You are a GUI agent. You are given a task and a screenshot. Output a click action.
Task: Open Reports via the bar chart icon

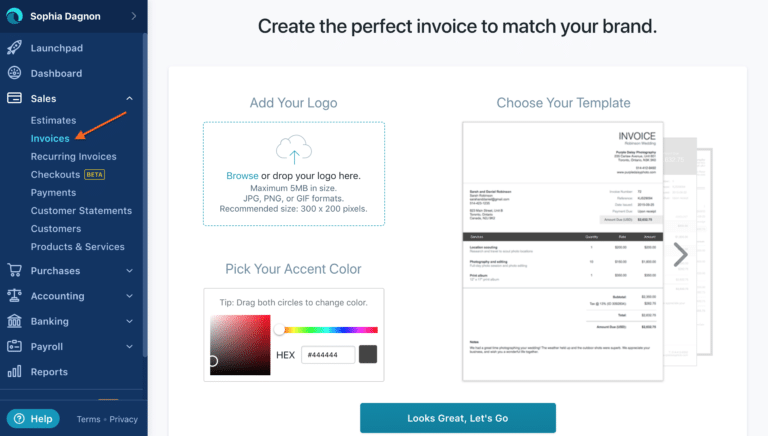tap(14, 371)
